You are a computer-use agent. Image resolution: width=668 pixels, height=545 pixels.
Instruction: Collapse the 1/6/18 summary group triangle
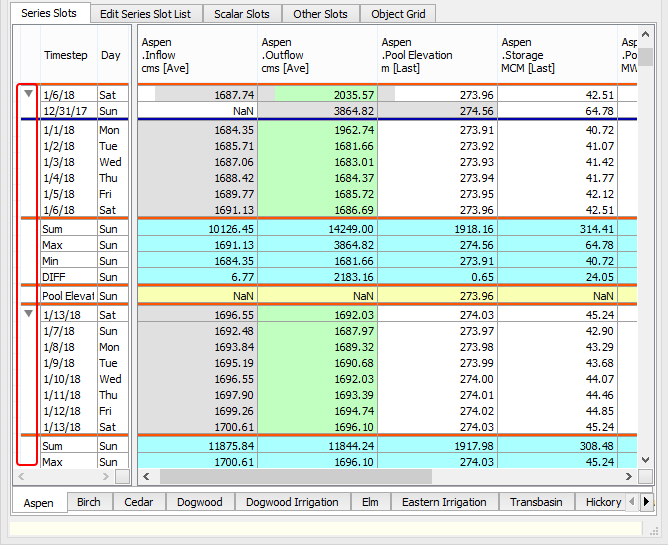28,94
